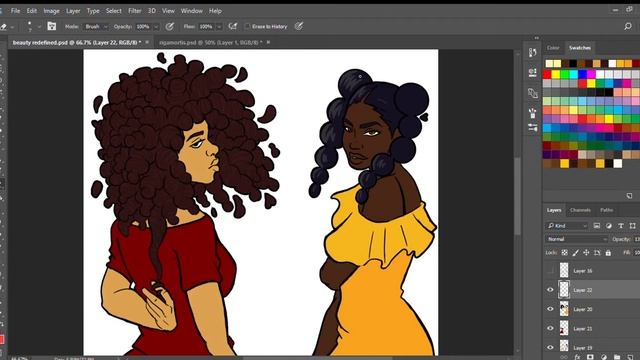
Task: Select Layer 16 row in Layers panel
Action: click(x=591, y=271)
